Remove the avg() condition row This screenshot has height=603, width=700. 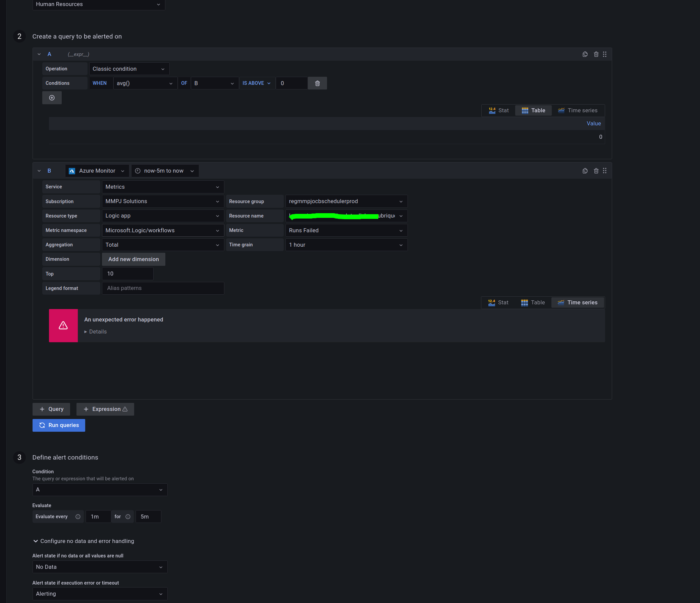click(317, 83)
